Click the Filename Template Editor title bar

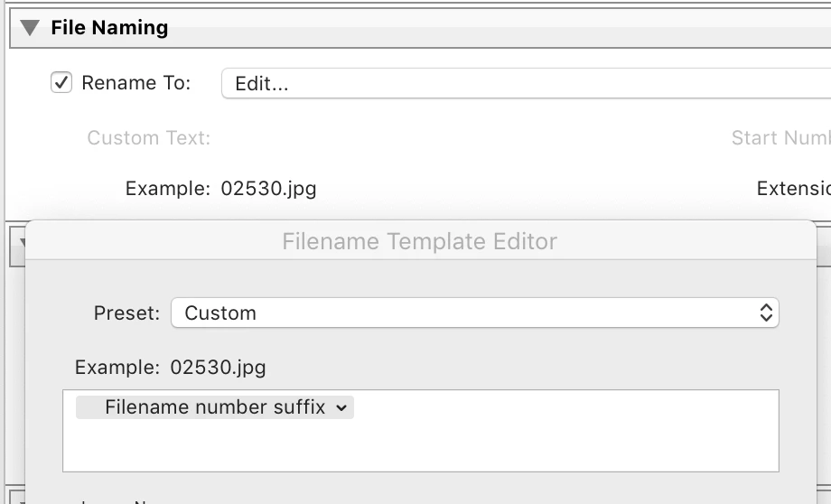(x=420, y=242)
